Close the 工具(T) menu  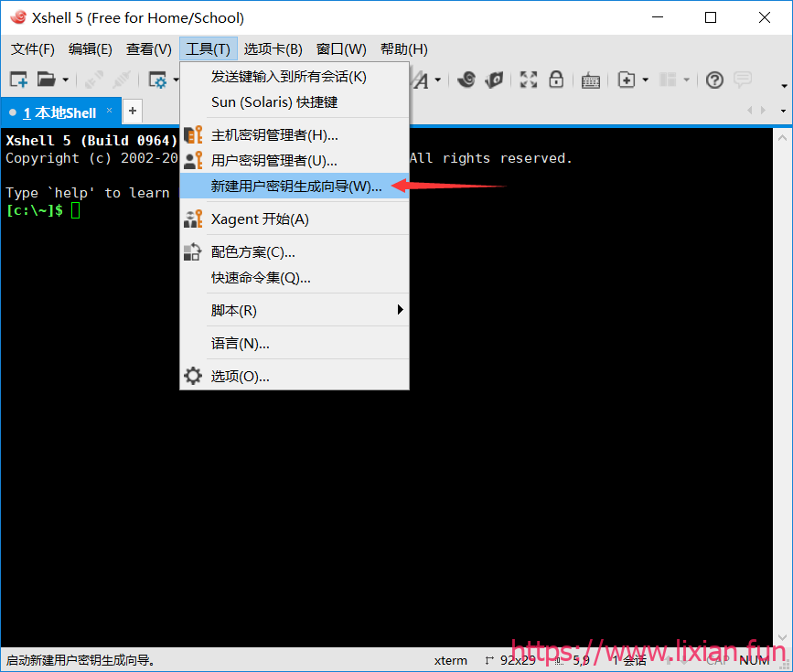click(208, 49)
